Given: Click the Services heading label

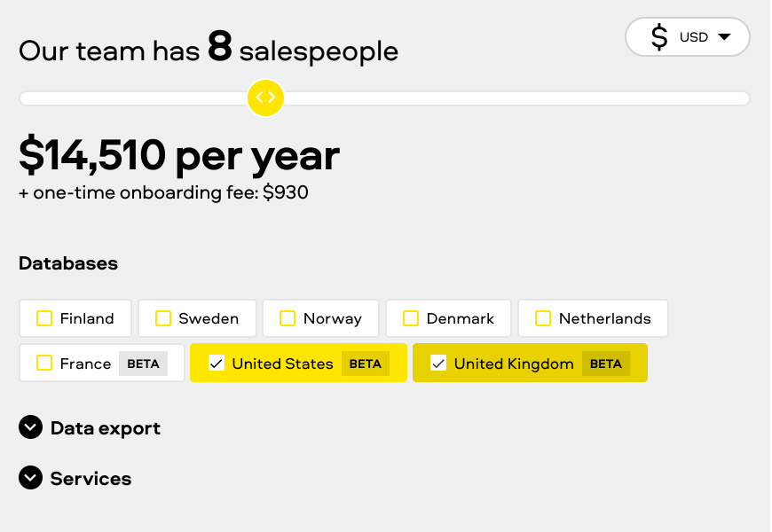Looking at the screenshot, I should [x=91, y=479].
